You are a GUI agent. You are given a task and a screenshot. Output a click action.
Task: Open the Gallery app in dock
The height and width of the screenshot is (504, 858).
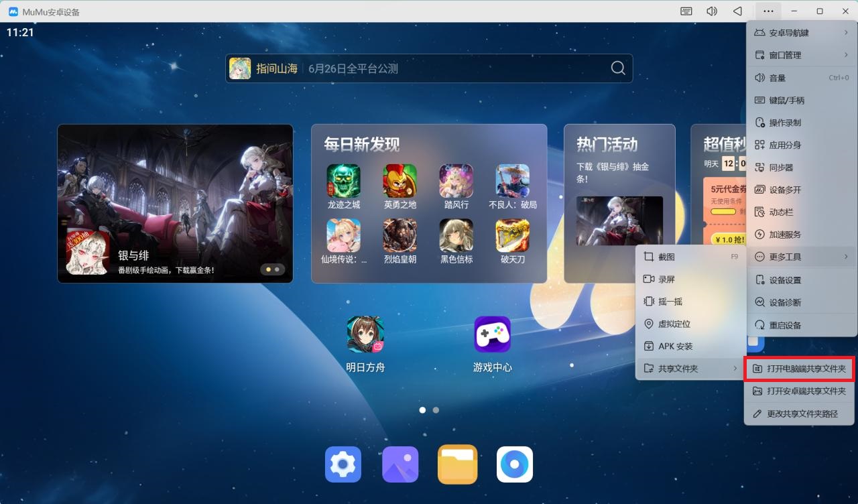400,464
